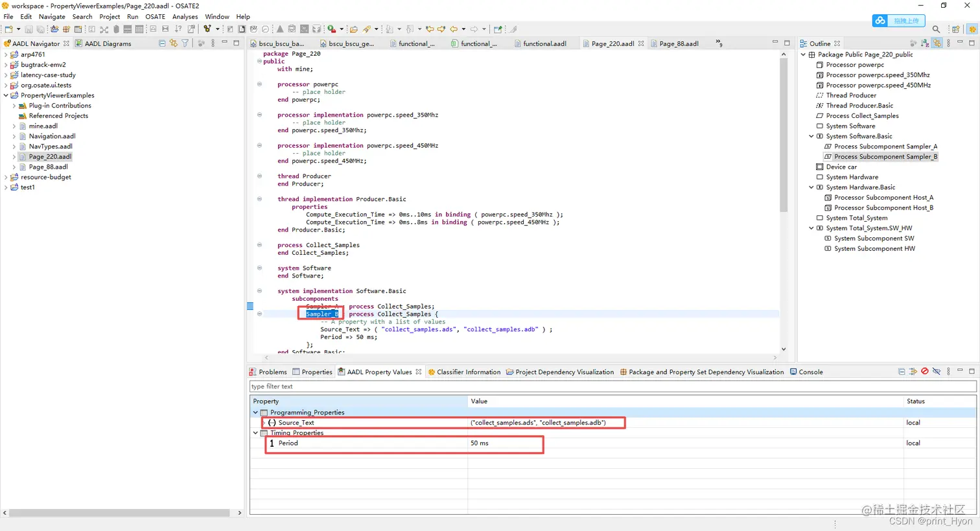Open the AADL Diagrams tab
The height and width of the screenshot is (531, 980).
tap(103, 43)
